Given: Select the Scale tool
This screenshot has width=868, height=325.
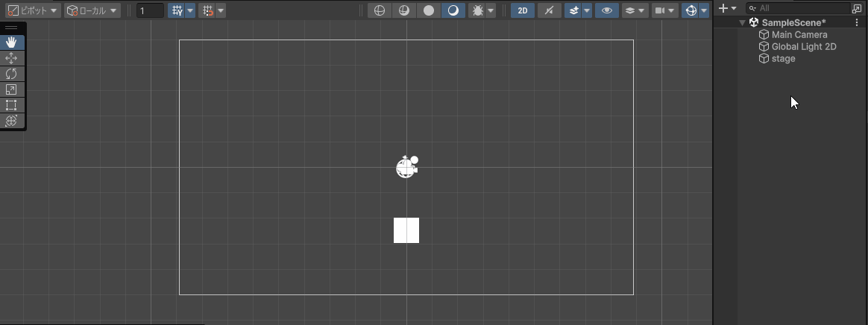Looking at the screenshot, I should point(12,89).
